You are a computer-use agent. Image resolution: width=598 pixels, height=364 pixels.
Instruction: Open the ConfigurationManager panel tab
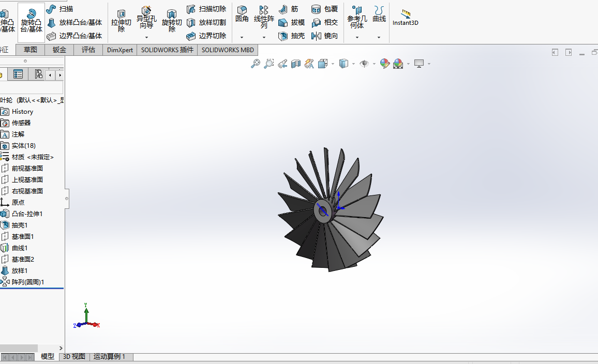click(x=38, y=74)
